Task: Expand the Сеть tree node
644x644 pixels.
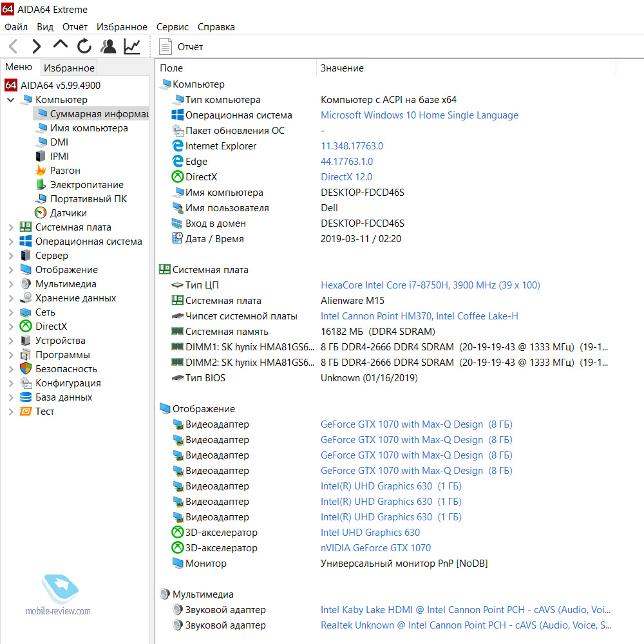Action: pyautogui.click(x=11, y=312)
